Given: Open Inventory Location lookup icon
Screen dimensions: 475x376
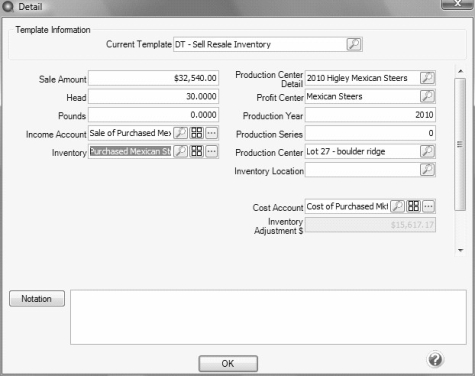Looking at the screenshot, I should [427, 170].
